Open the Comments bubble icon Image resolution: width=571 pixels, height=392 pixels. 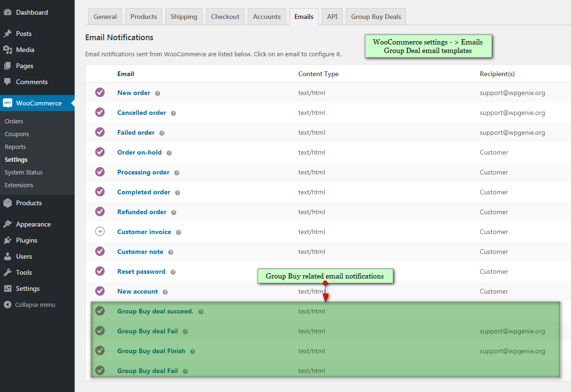pyautogui.click(x=8, y=82)
